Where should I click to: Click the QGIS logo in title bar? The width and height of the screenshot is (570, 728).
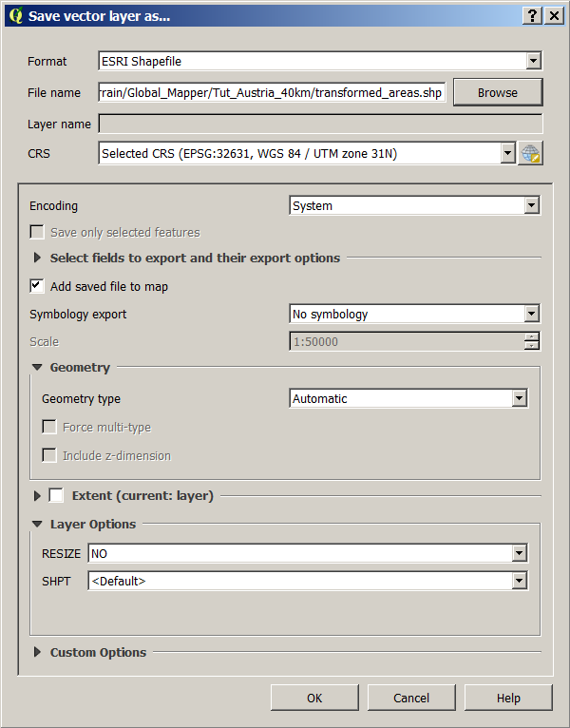(x=14, y=15)
